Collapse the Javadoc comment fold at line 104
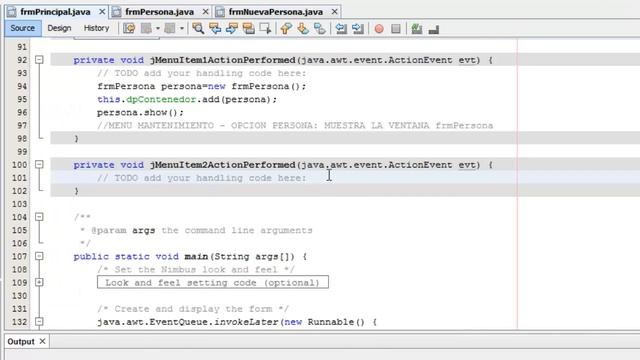 coord(39,217)
